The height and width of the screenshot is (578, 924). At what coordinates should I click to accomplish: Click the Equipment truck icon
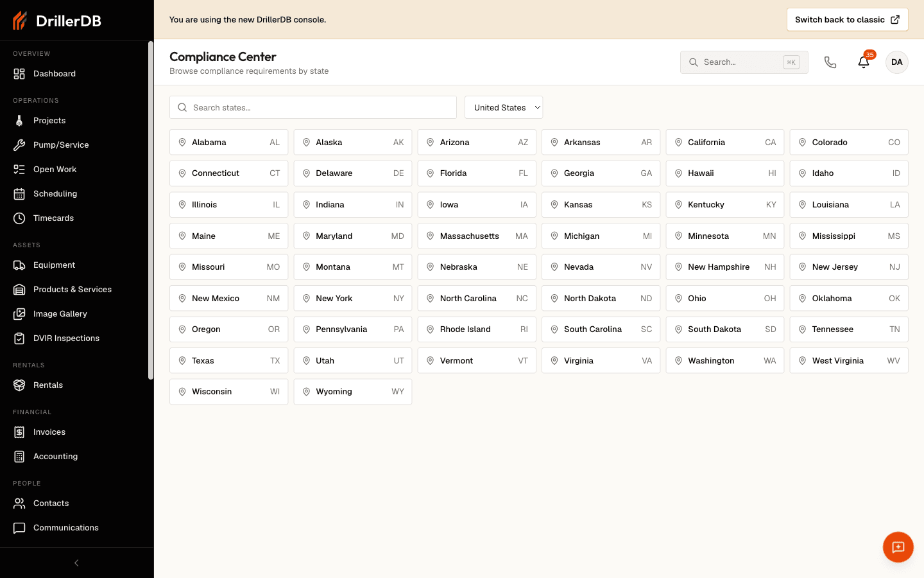point(19,265)
